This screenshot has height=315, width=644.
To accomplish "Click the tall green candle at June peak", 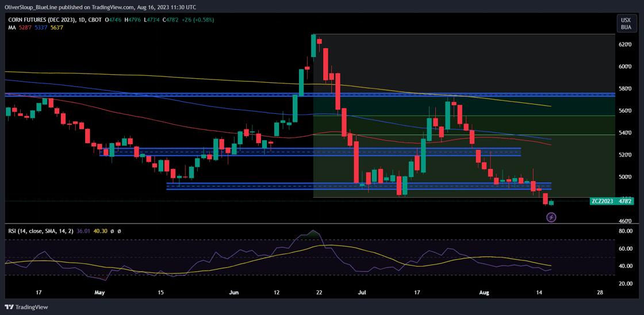I will click(313, 45).
